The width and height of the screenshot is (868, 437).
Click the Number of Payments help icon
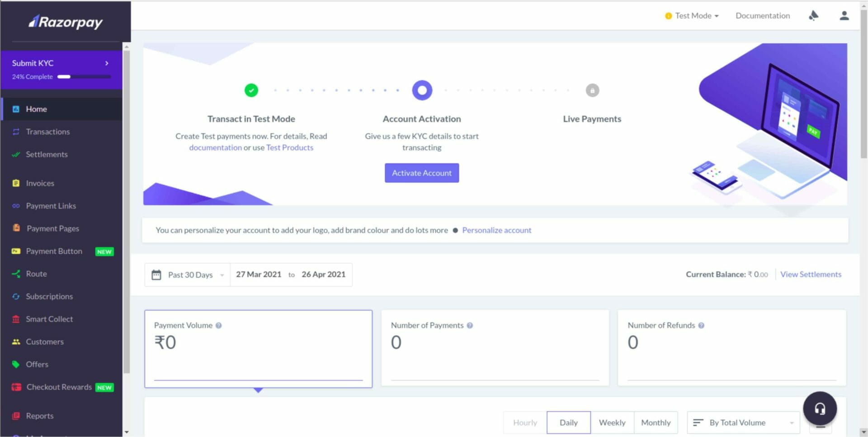click(470, 325)
